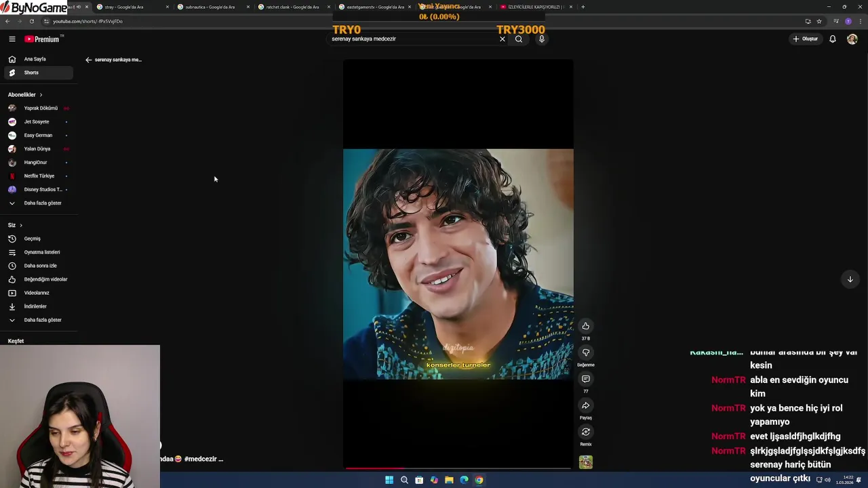Open HangiOnur channel

[x=37, y=163]
